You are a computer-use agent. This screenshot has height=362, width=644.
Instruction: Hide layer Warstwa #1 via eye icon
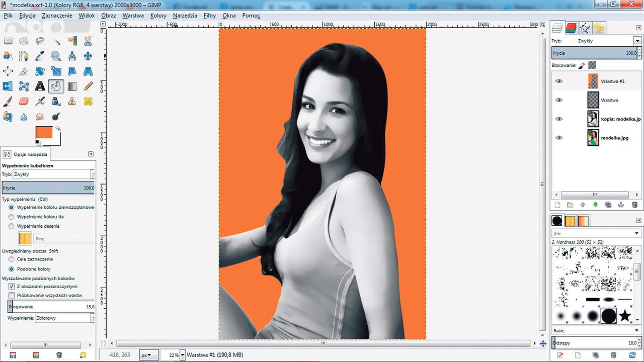[x=559, y=81]
